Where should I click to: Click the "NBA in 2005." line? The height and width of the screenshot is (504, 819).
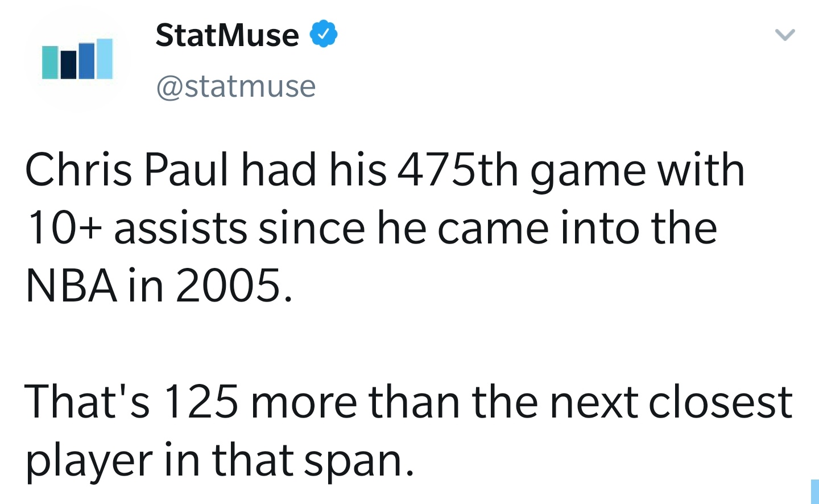coord(159,285)
